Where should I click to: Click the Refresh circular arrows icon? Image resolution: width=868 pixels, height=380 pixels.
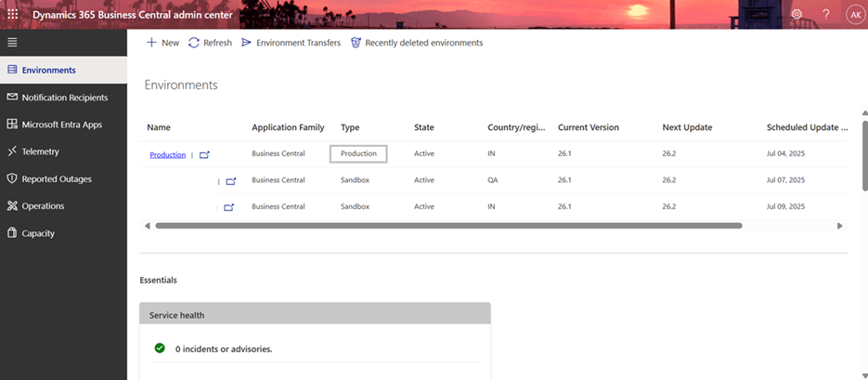click(194, 43)
